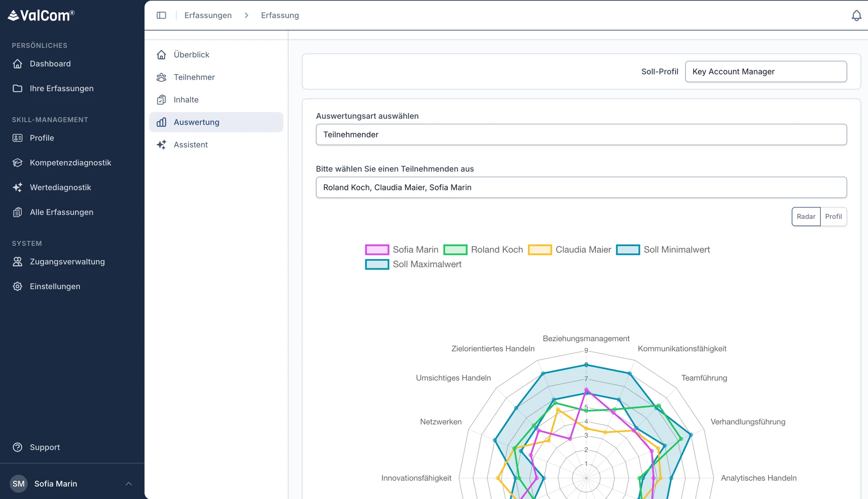Select the Teilnehmer tab

[216, 77]
